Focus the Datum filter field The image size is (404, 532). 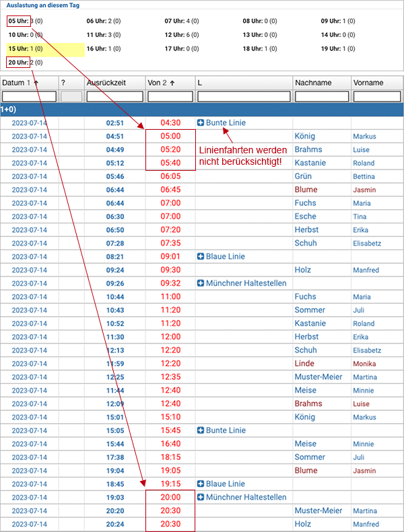coord(29,96)
